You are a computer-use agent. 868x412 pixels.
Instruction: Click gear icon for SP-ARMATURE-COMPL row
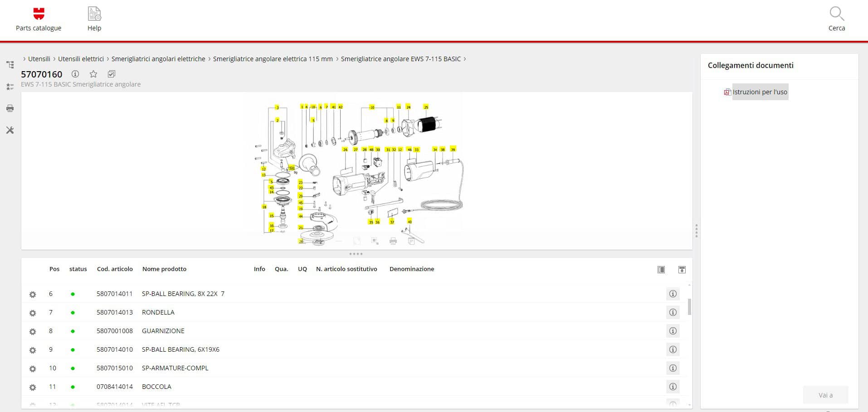33,369
